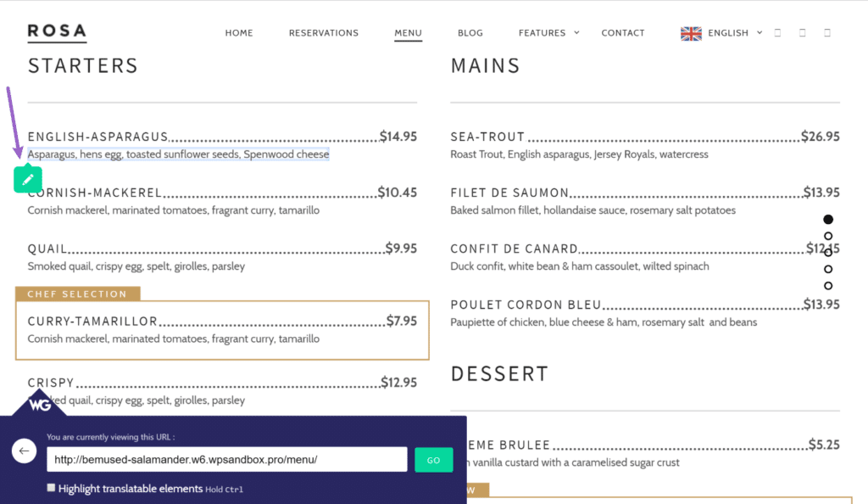The image size is (868, 504).
Task: Go to the BLOG page
Action: coord(470,33)
